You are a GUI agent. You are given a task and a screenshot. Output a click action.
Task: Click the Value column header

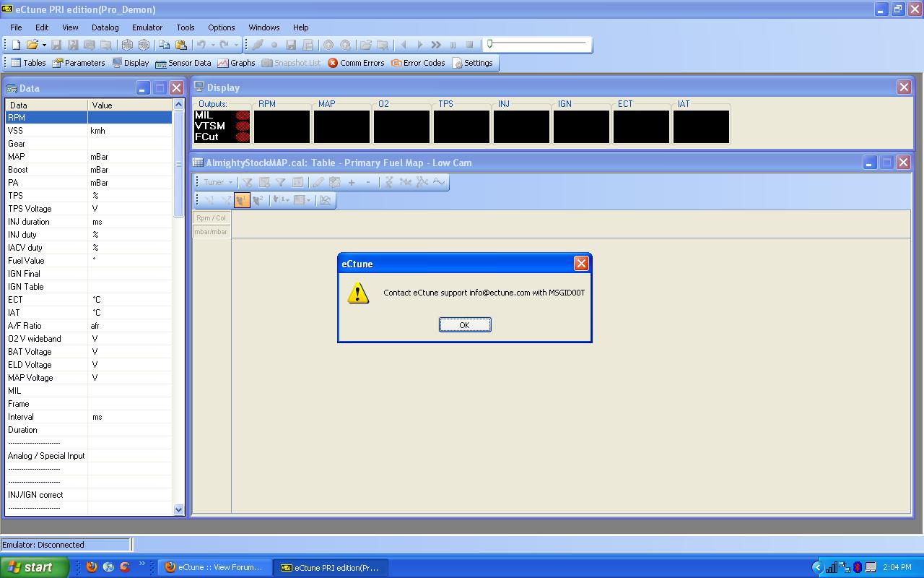pyautogui.click(x=130, y=105)
